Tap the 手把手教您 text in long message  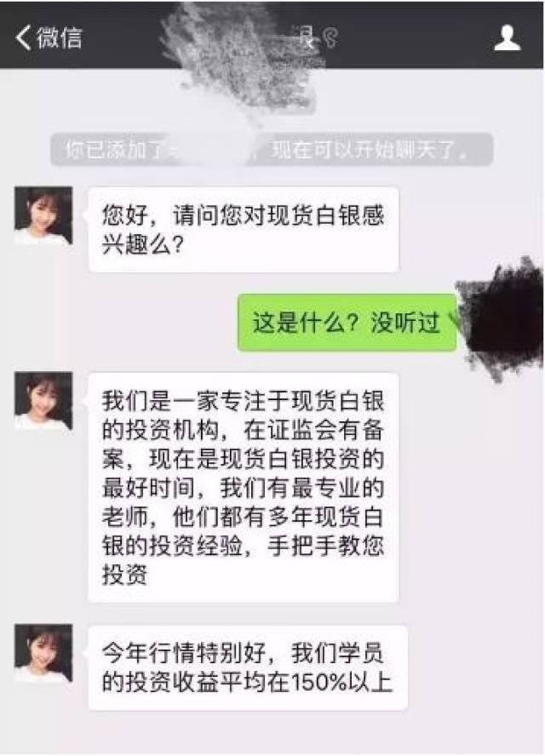point(325,546)
